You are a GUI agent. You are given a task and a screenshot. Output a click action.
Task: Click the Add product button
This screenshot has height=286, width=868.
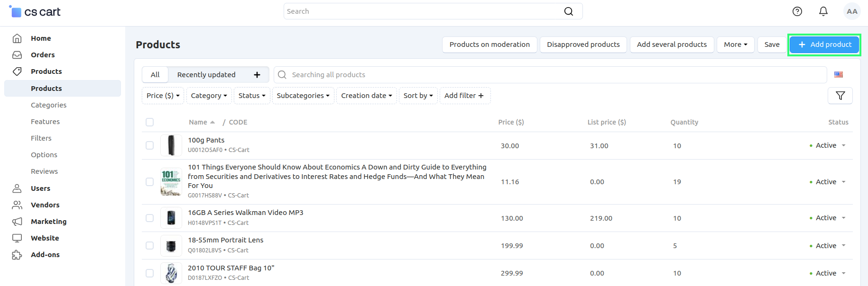(x=824, y=45)
